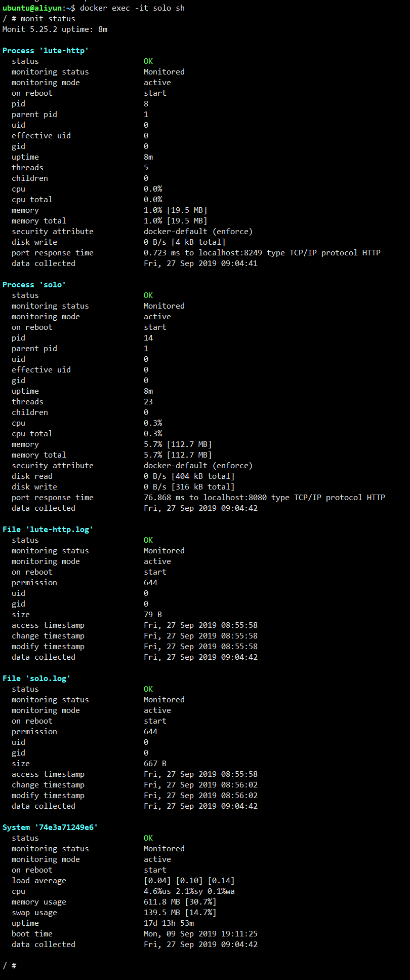Select the System '74e3a71249e6' heading
410x980 pixels.
coord(50,827)
